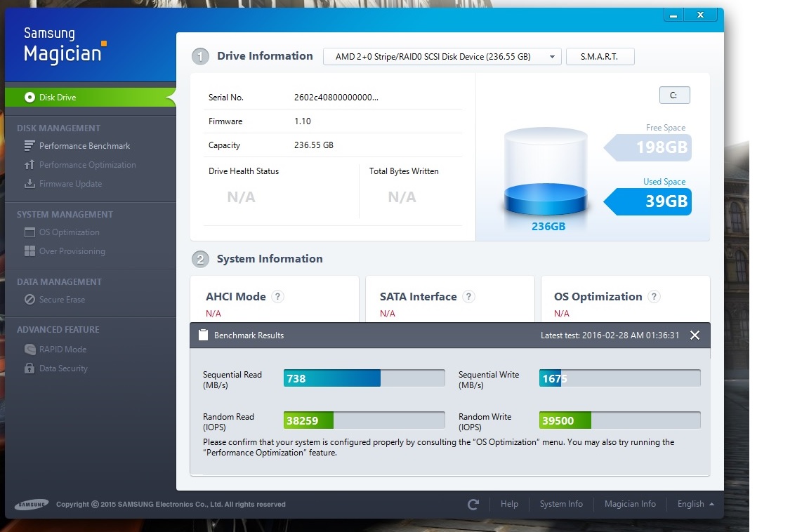Click the Random Read IOPS bar
This screenshot has height=532, width=809.
(364, 420)
